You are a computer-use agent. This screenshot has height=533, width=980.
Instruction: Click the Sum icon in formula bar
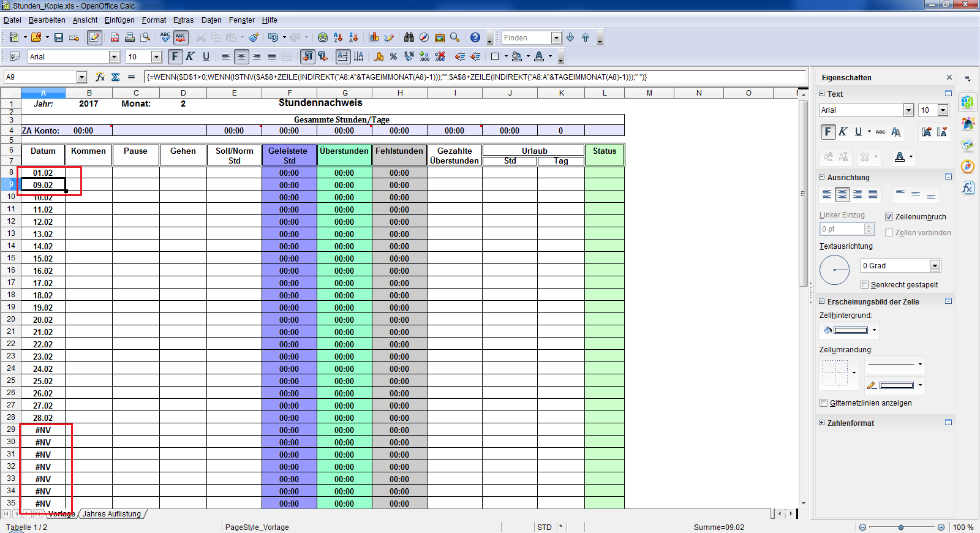pyautogui.click(x=116, y=77)
